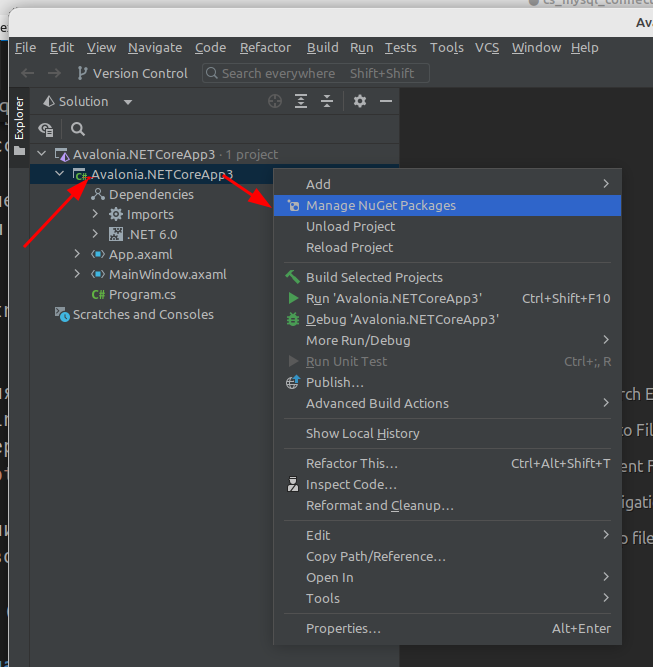The width and height of the screenshot is (653, 667).
Task: Choose Manage NuGet Packages from context menu
Action: (x=380, y=205)
